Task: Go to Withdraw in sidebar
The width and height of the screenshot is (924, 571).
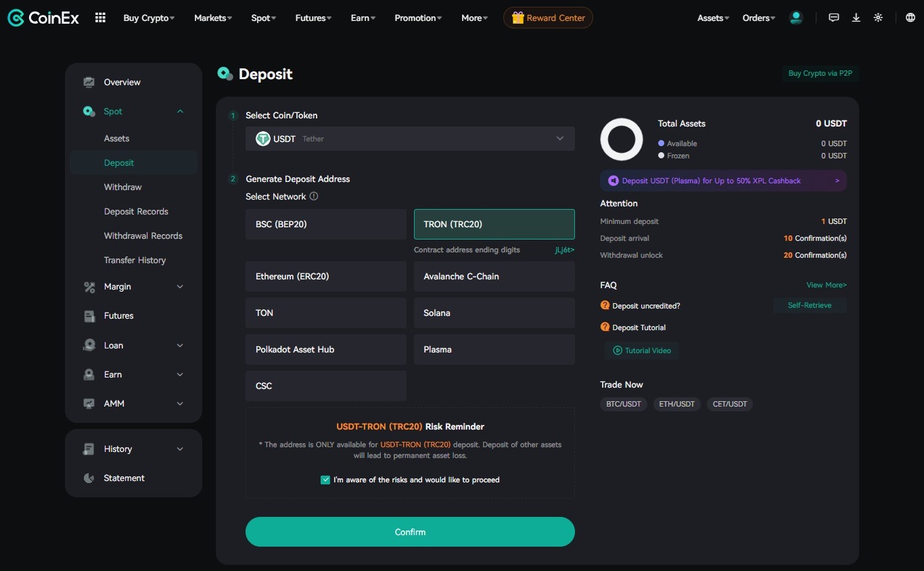Action: [x=122, y=187]
